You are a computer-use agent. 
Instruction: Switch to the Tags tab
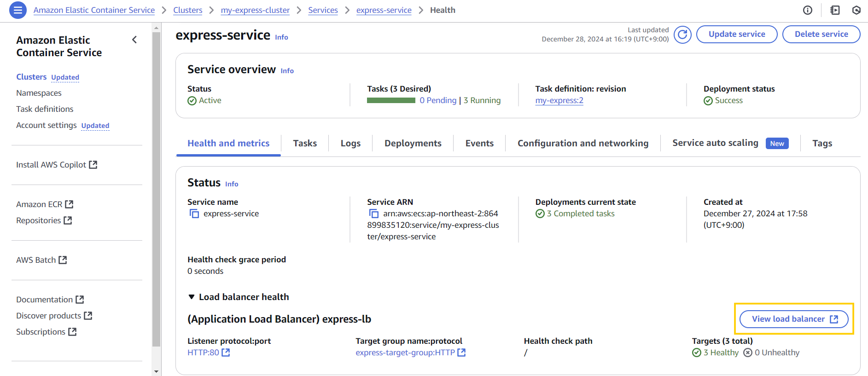point(822,143)
